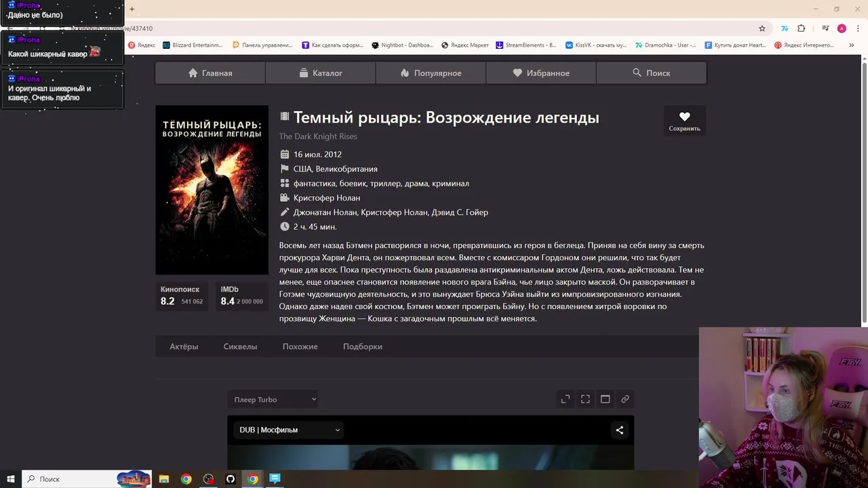Click the IMDb 8.4 rating box

pyautogui.click(x=242, y=296)
